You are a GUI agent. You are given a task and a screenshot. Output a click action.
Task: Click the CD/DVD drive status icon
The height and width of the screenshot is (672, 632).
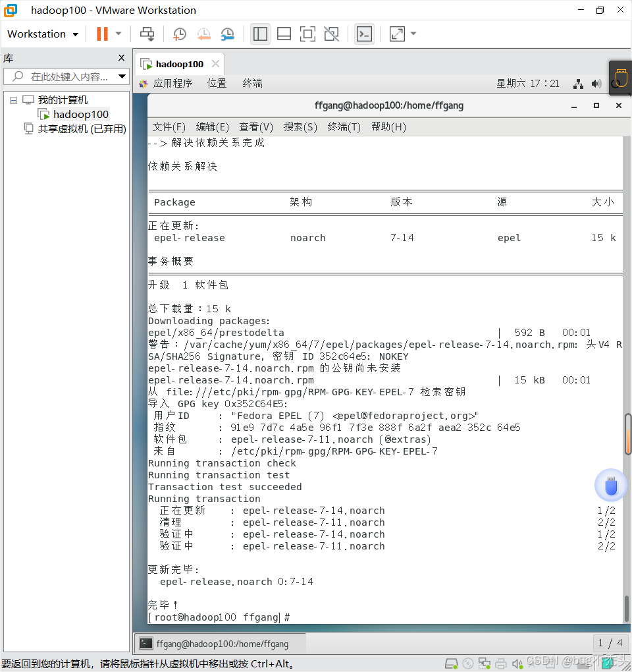coord(468,664)
